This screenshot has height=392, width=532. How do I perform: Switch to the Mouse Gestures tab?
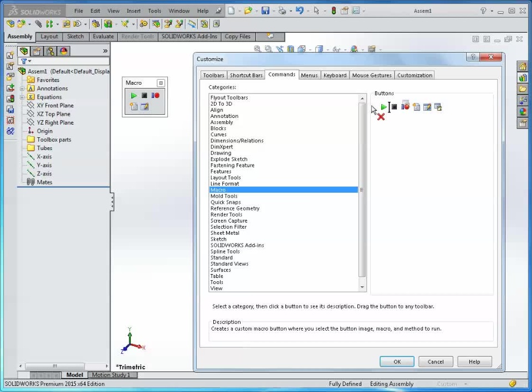click(x=371, y=75)
